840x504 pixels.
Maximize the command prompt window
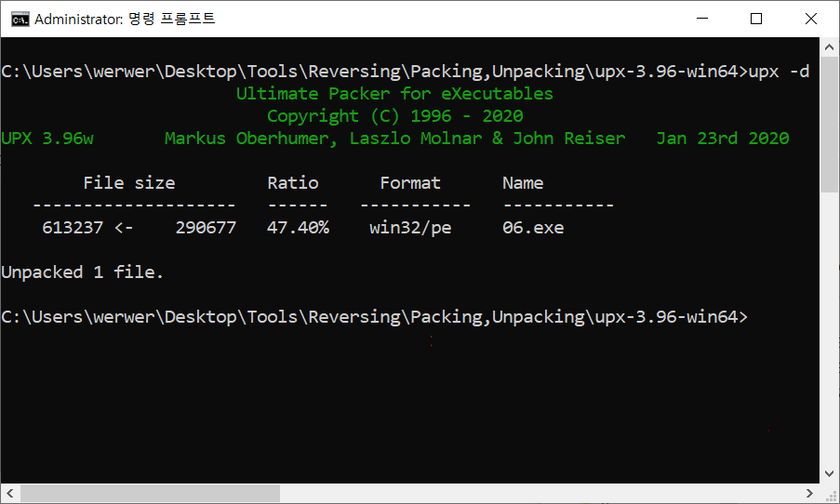[756, 19]
